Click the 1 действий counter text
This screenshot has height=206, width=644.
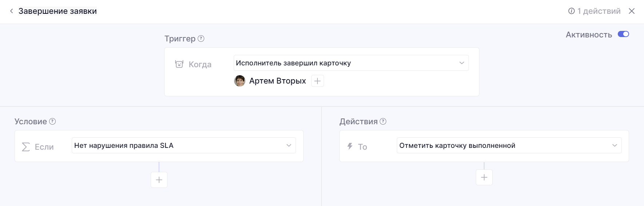599,11
